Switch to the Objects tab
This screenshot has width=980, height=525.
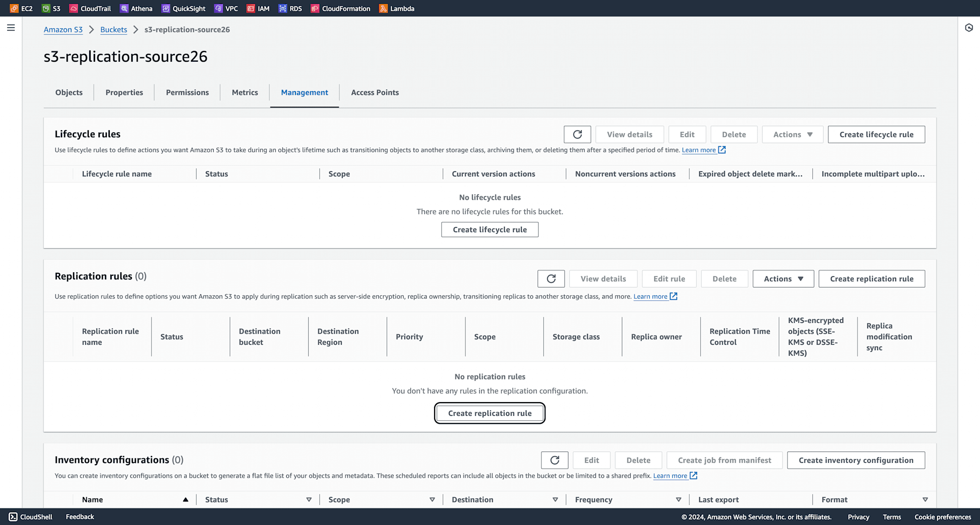coord(69,93)
